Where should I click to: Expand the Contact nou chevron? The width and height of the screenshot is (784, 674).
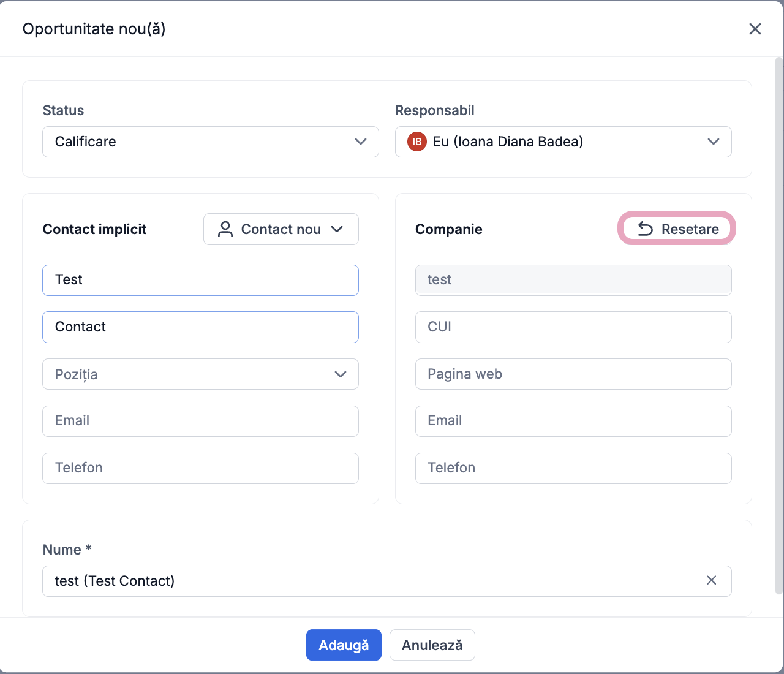pyautogui.click(x=337, y=229)
